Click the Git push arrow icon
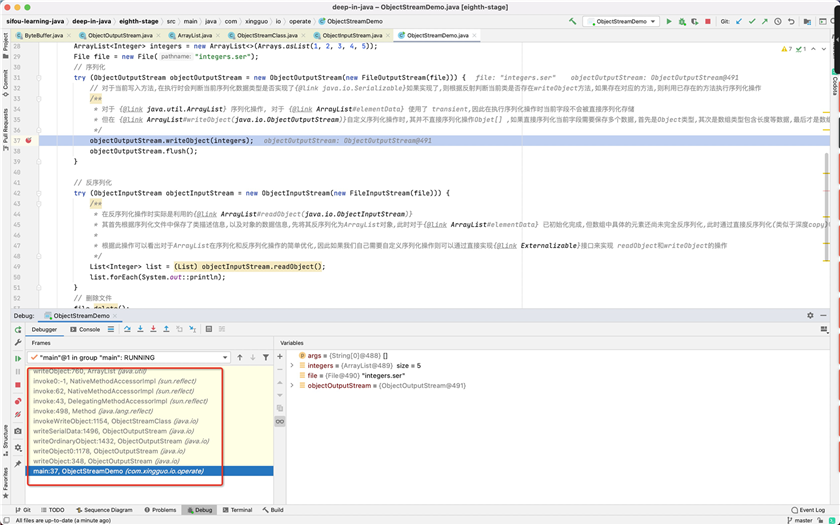 point(764,21)
